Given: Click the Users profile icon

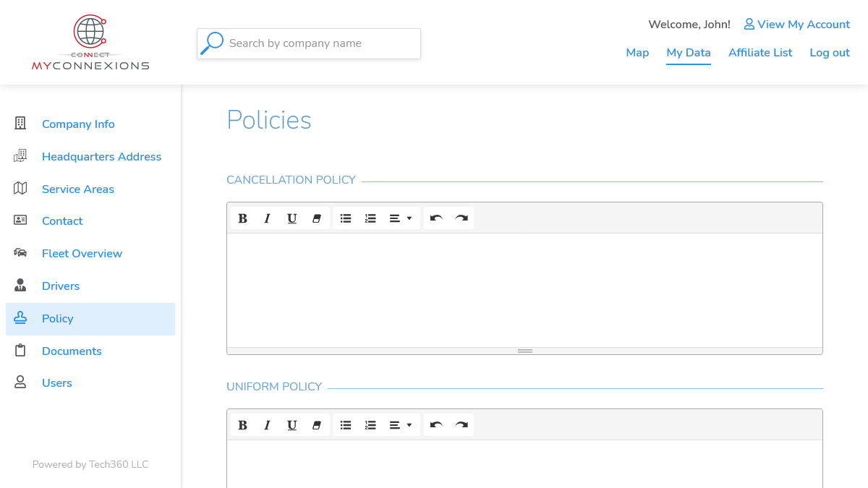Looking at the screenshot, I should click(20, 382).
